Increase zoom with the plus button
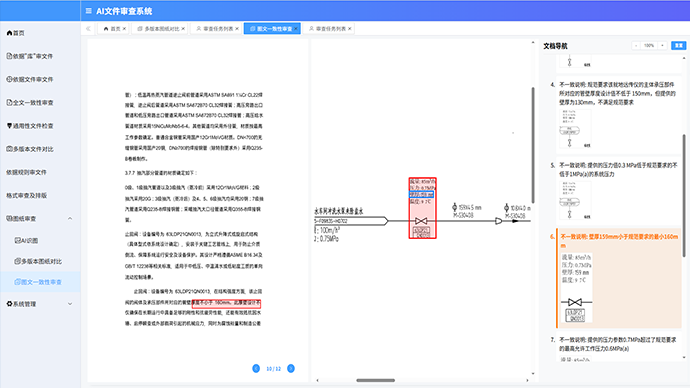690x388 pixels. tap(662, 45)
